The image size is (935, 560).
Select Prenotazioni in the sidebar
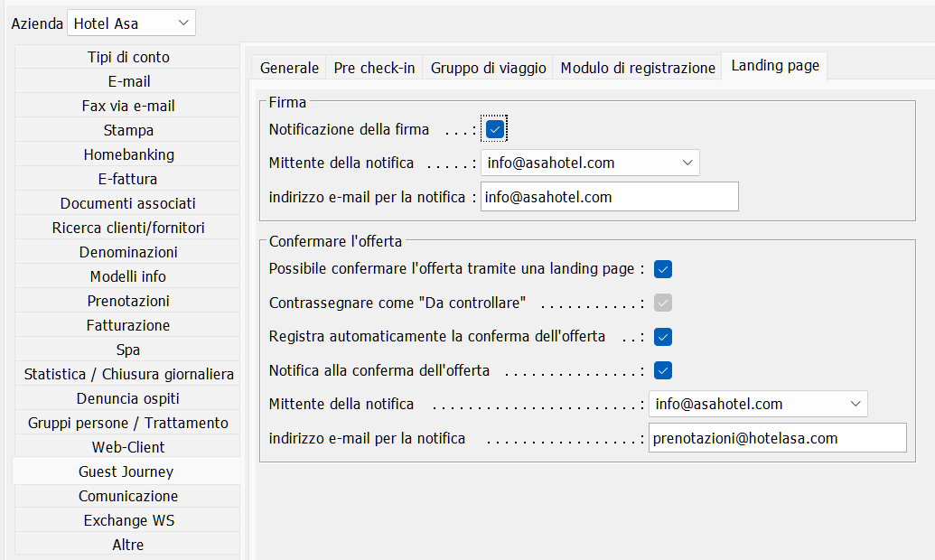coord(127,301)
